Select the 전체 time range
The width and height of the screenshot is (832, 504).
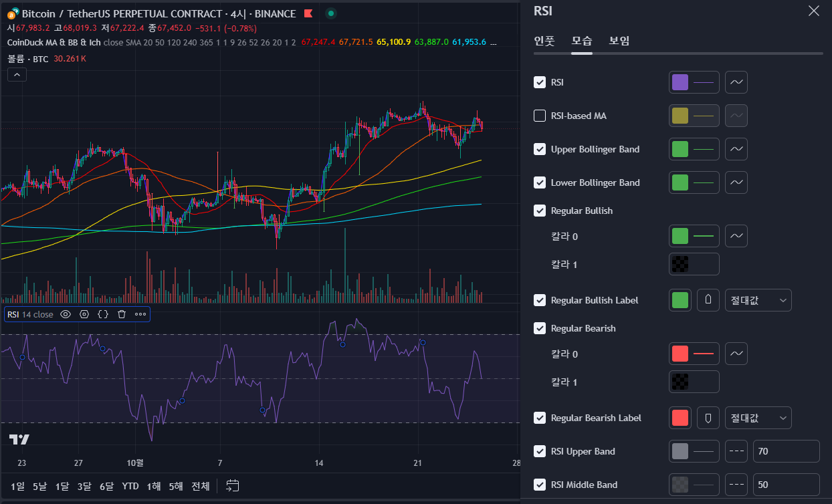click(201, 486)
